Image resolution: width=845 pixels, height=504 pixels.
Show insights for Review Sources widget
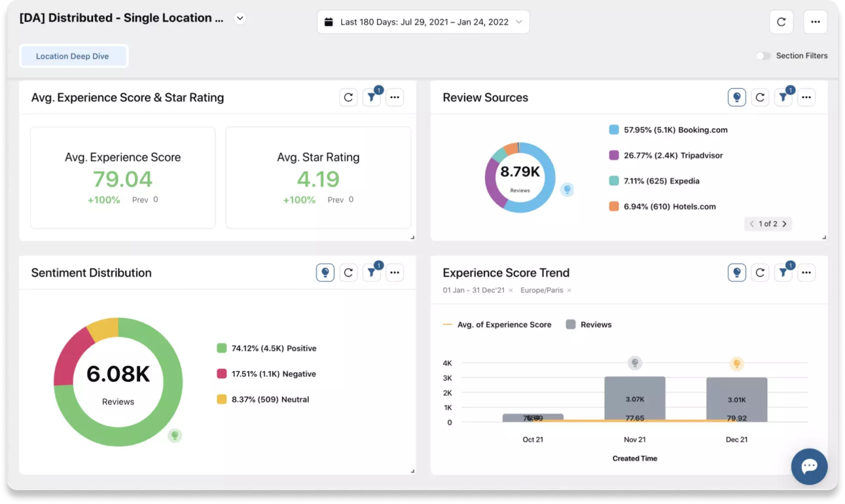pyautogui.click(x=736, y=97)
